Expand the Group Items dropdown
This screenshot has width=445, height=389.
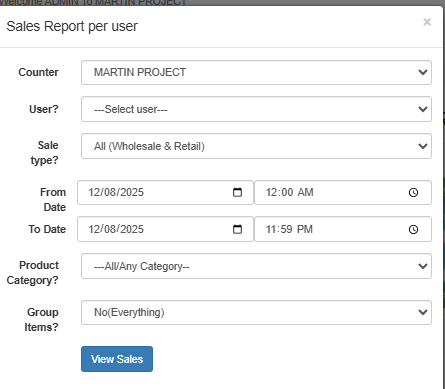coord(256,312)
